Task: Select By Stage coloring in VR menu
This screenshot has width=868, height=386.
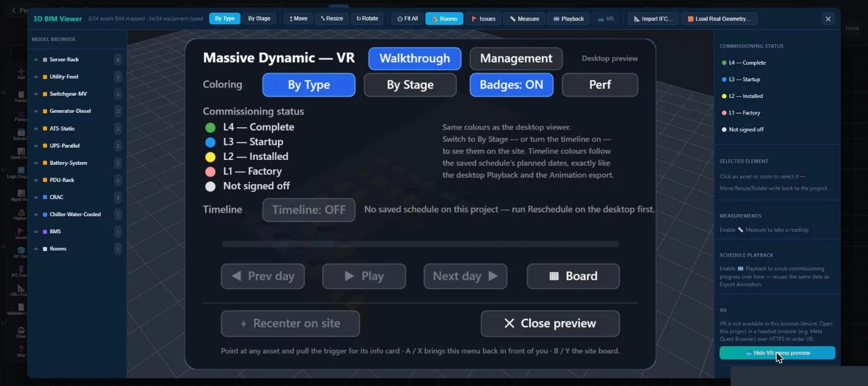Action: tap(410, 85)
